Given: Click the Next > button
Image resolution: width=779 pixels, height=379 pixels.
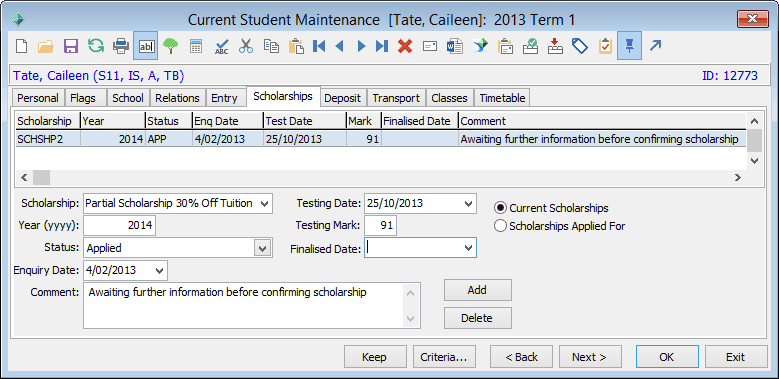Looking at the screenshot, I should point(590,357).
